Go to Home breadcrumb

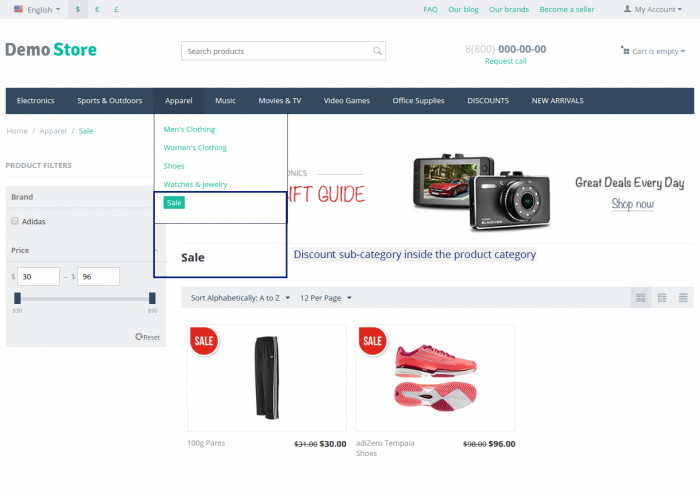17,131
